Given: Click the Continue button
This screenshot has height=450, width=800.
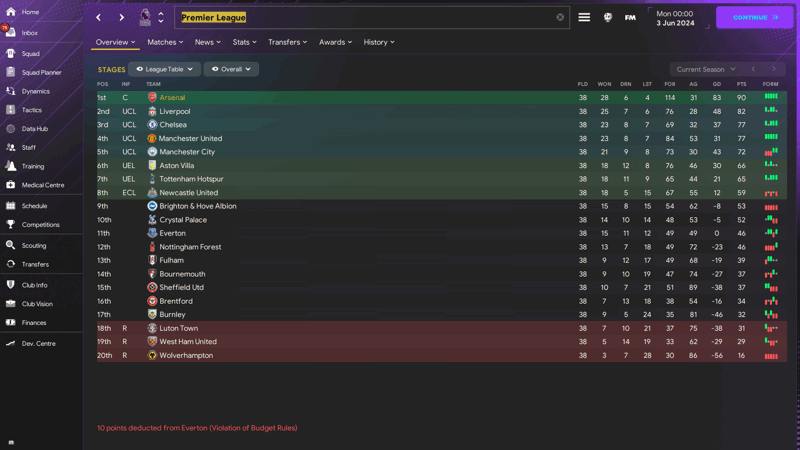Looking at the screenshot, I should tap(754, 17).
